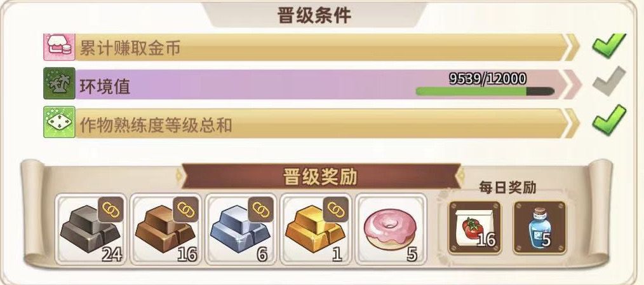Select the 晋级条件 header tab
This screenshot has height=285, width=644.
pyautogui.click(x=315, y=15)
